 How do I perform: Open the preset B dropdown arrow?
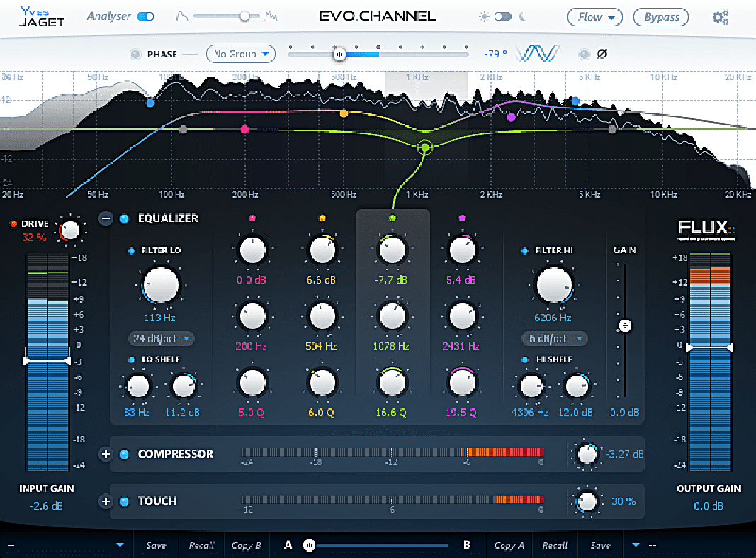coord(636,545)
